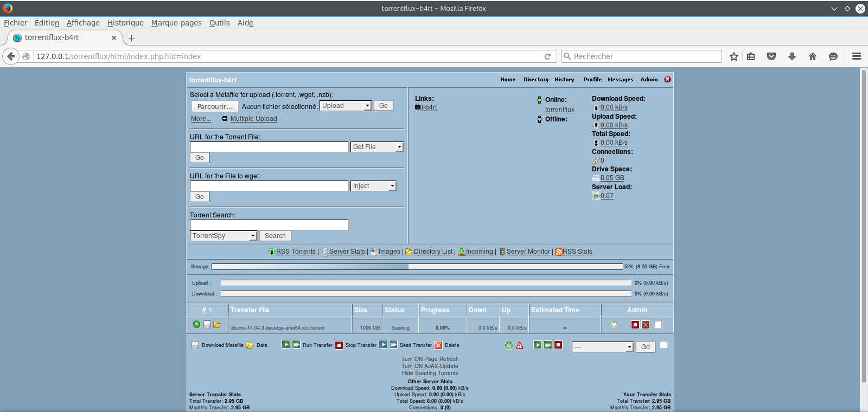Focus the URL for the Torrent File field
The image size is (868, 412).
269,147
